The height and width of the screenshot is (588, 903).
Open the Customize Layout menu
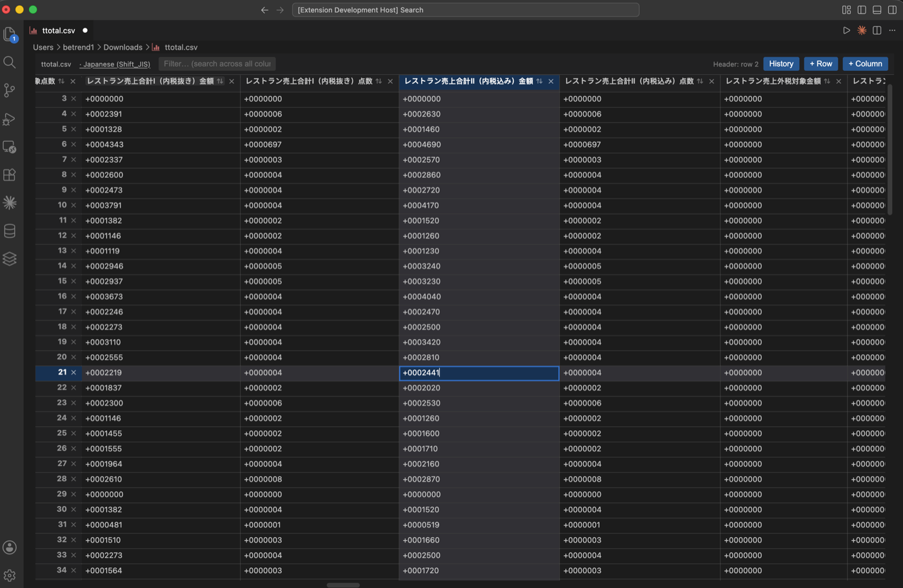pyautogui.click(x=846, y=10)
